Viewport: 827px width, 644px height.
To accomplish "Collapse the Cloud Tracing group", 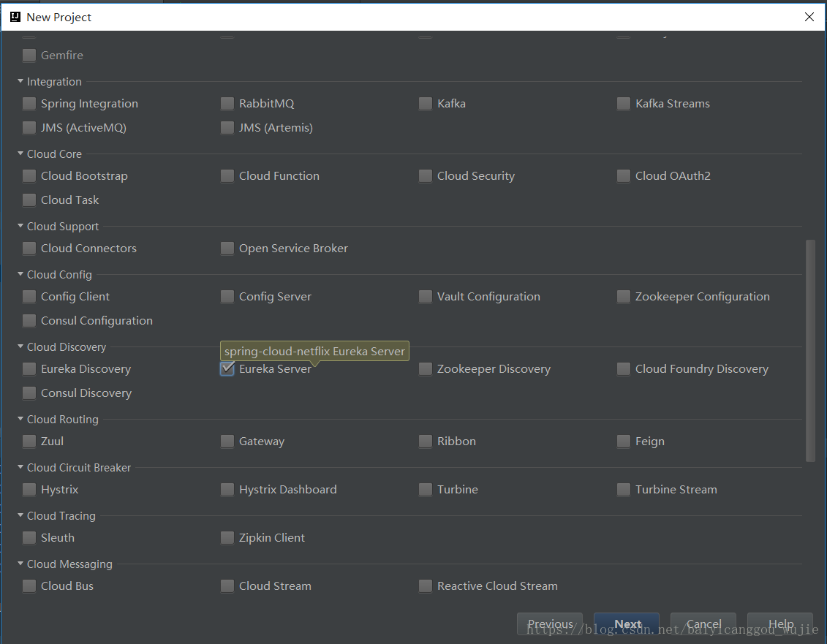I will tap(20, 515).
